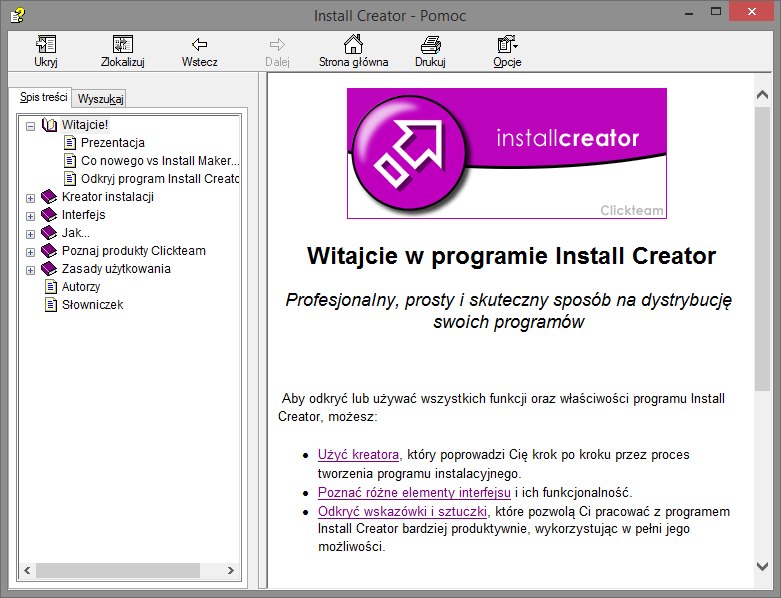Go back with the Wstecz arrow
The width and height of the screenshot is (781, 598).
(199, 44)
